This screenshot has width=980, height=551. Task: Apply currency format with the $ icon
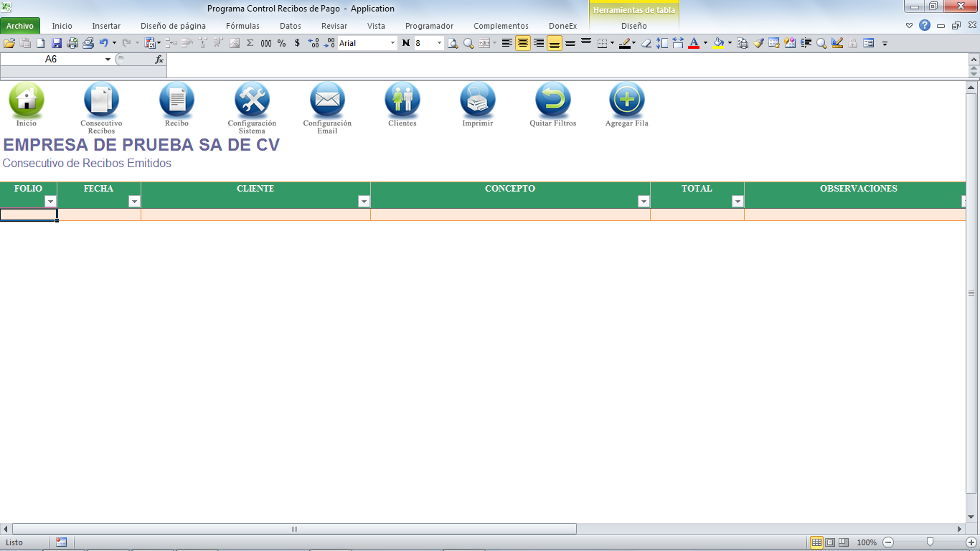[298, 43]
